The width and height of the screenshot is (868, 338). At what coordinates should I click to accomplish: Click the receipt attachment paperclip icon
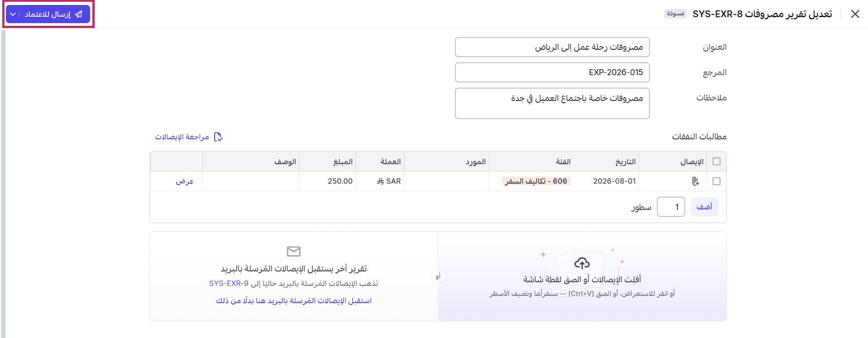695,181
